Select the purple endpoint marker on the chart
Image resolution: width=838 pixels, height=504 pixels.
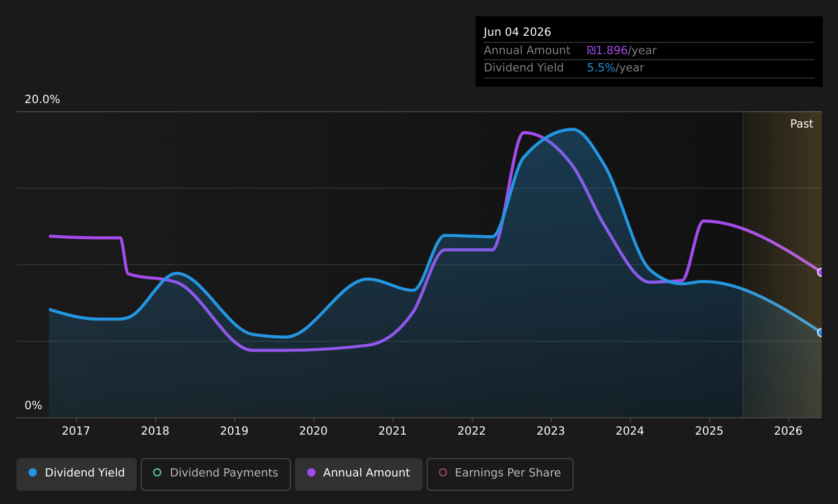pos(821,272)
